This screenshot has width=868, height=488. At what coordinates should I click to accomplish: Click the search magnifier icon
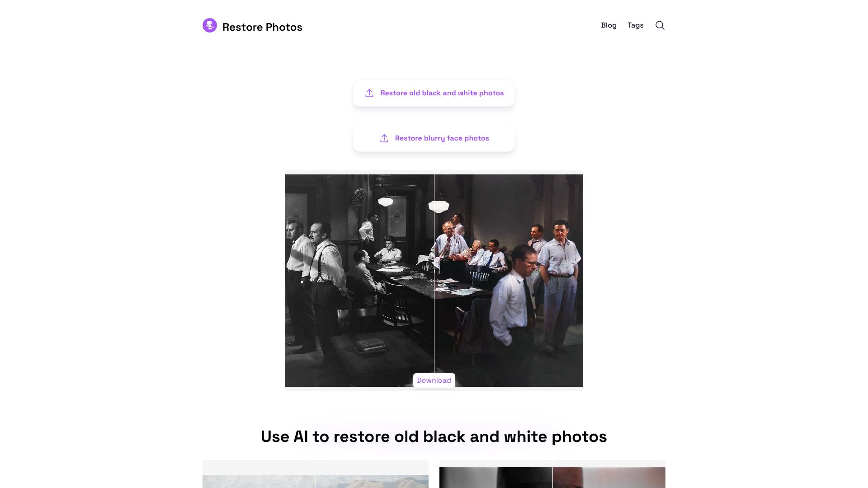click(660, 25)
